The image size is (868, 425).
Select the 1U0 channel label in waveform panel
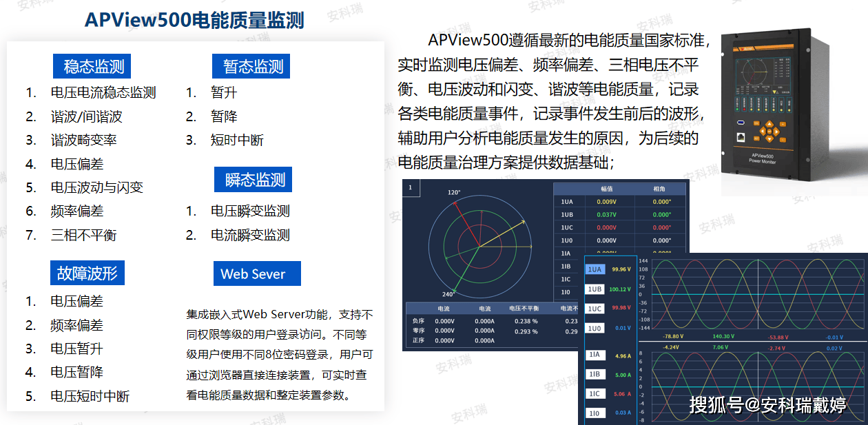[596, 329]
